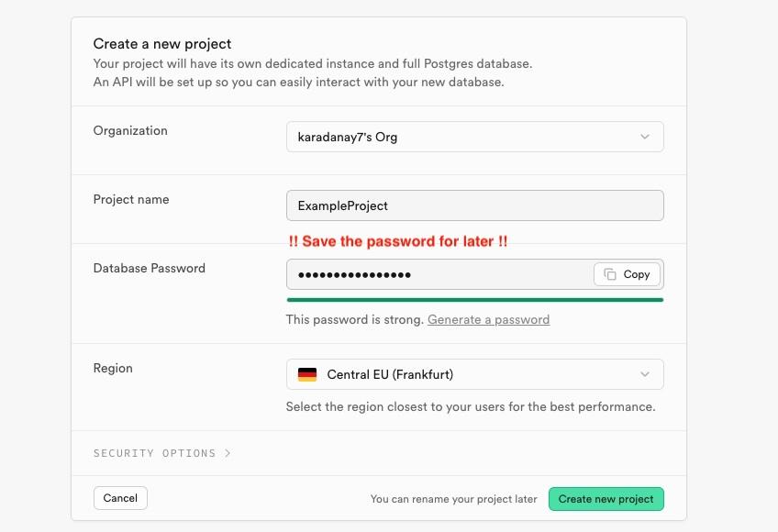Click the Organization field label

click(x=130, y=130)
